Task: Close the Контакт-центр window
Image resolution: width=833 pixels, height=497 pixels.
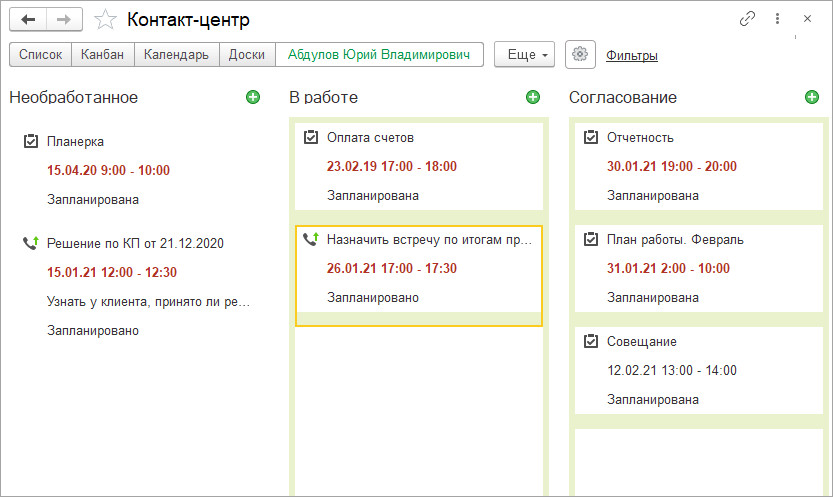Action: [808, 19]
